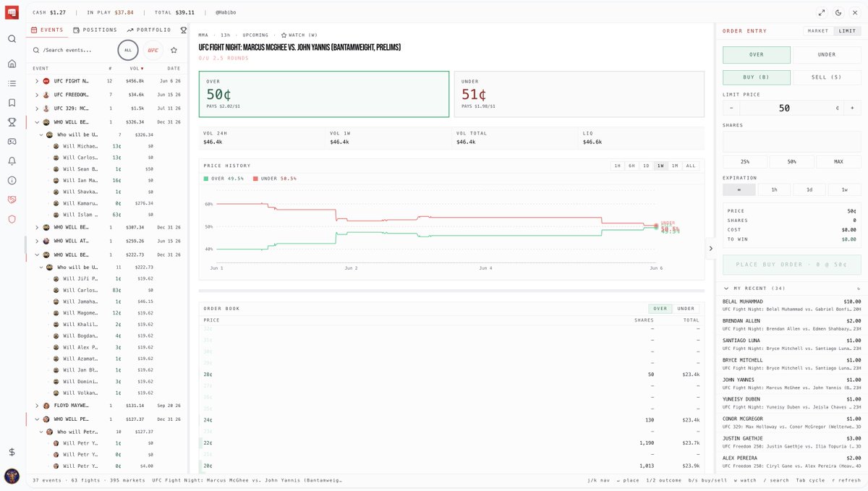Click the Shares input field
Viewport: 868px width, 491px height.
[x=791, y=142]
